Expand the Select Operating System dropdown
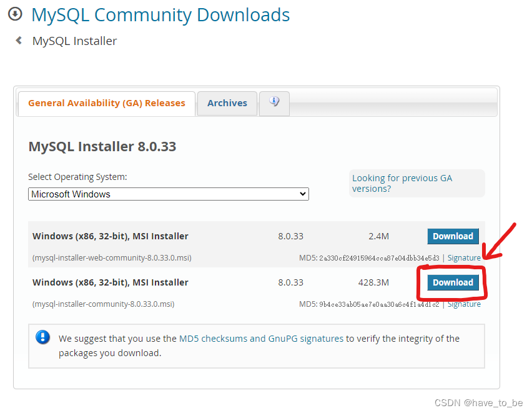 point(169,194)
